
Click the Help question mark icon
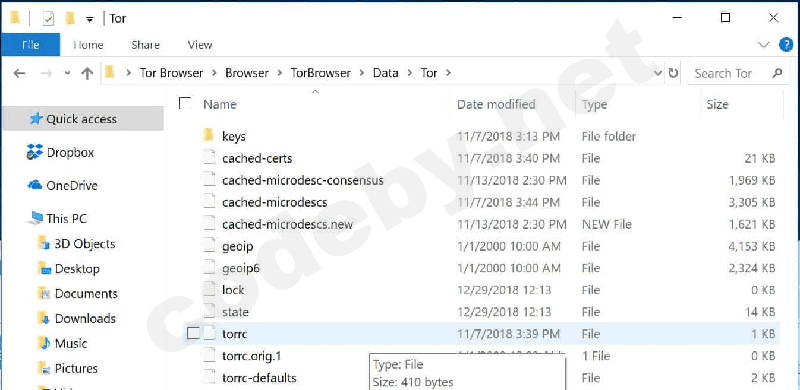tap(786, 45)
